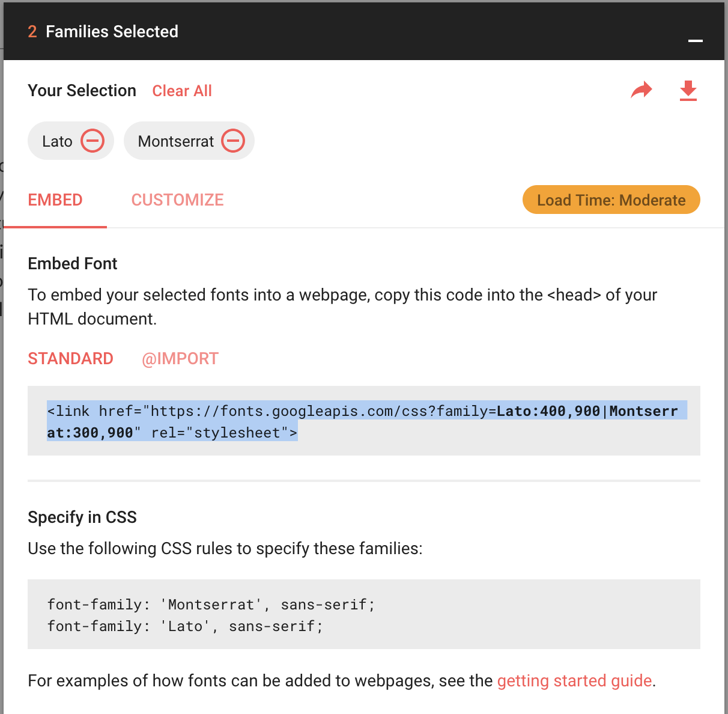
Task: Remove Montserrat using its minus icon
Action: click(233, 141)
